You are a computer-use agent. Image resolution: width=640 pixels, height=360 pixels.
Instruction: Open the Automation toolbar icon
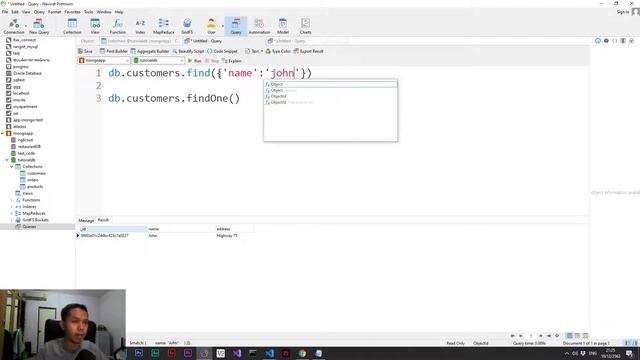click(x=259, y=26)
